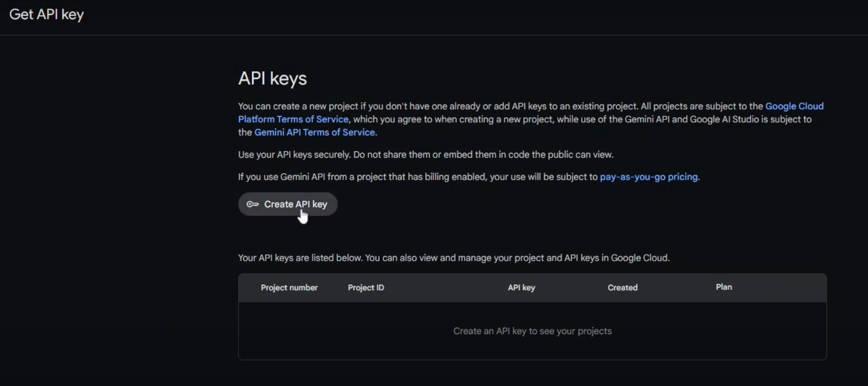Click the Project ID column header
This screenshot has width=868, height=386.
coord(366,288)
